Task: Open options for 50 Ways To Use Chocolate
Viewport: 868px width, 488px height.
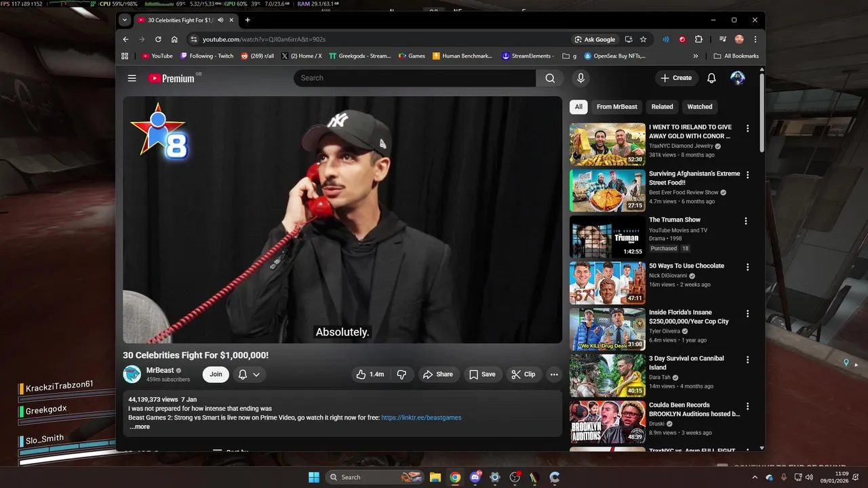Action: (x=748, y=267)
